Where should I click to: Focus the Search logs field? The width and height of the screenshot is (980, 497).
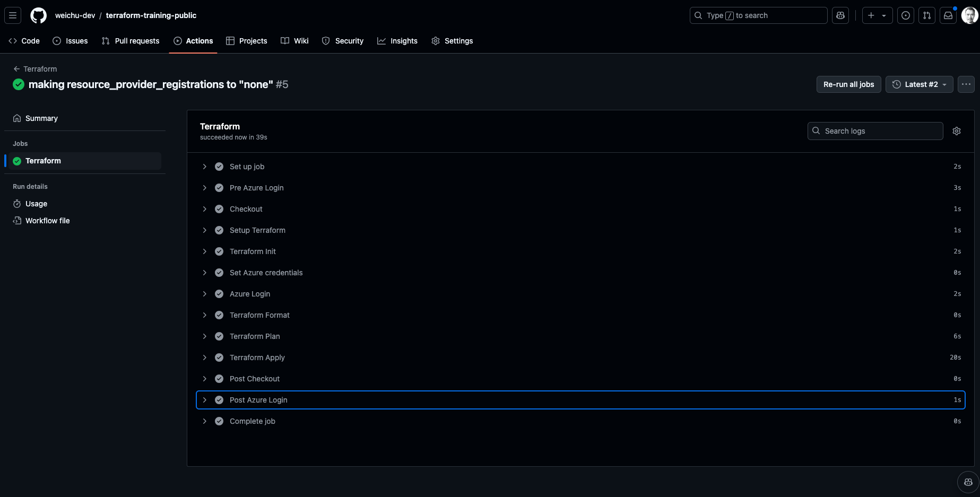click(x=875, y=131)
